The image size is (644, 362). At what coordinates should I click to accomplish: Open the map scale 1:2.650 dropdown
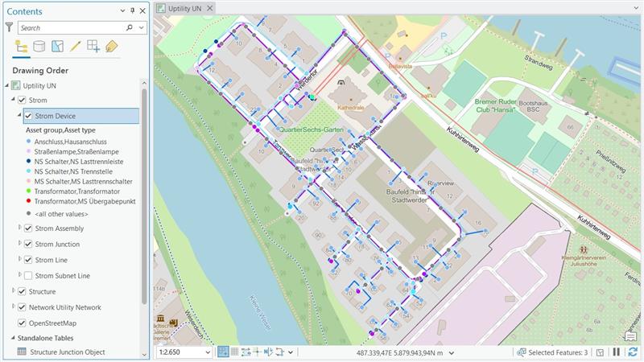[208, 352]
